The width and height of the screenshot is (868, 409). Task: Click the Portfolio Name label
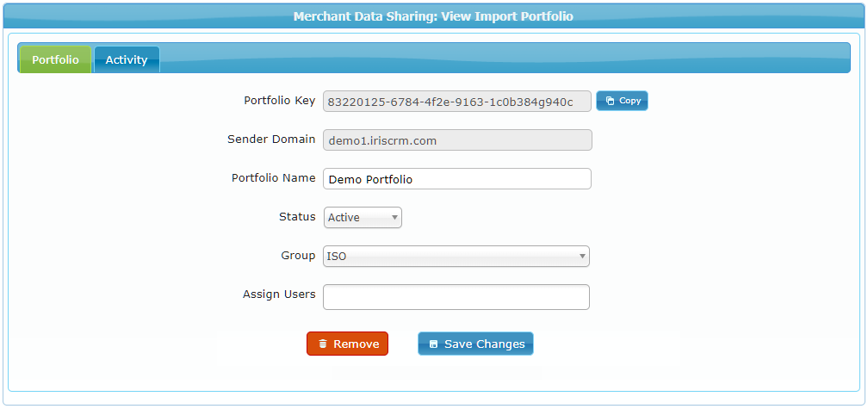[x=274, y=178]
